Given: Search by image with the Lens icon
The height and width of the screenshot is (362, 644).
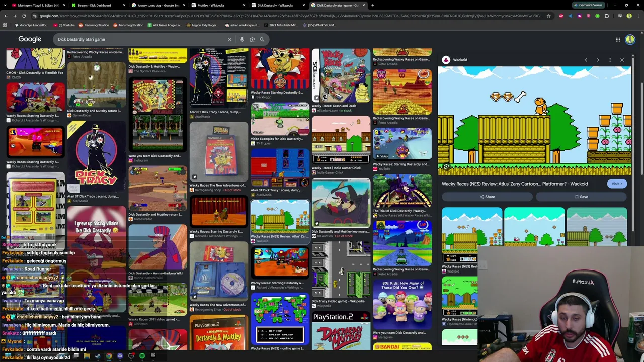Looking at the screenshot, I should click(x=252, y=39).
